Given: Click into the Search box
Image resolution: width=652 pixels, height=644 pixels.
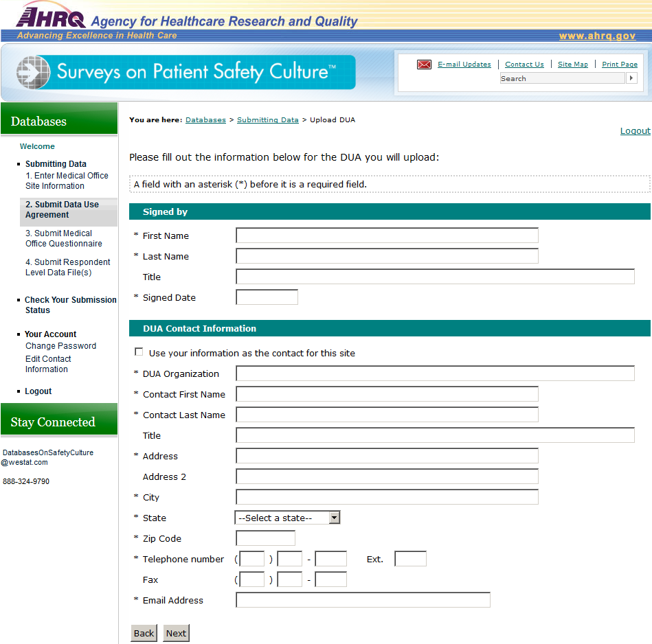Looking at the screenshot, I should pos(563,78).
